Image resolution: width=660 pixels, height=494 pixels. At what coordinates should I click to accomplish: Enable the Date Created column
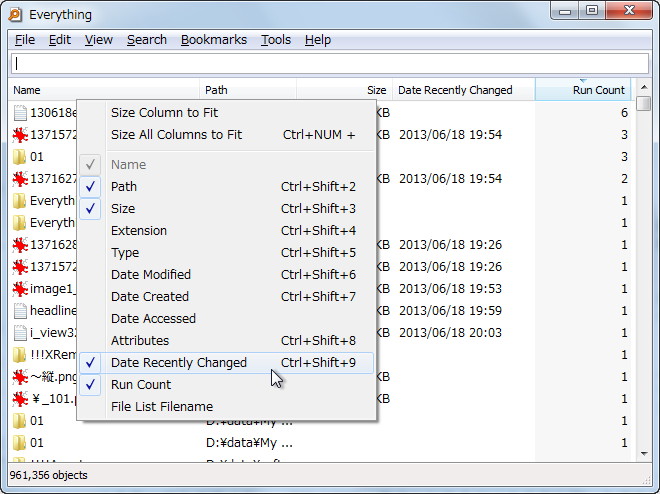[226, 297]
